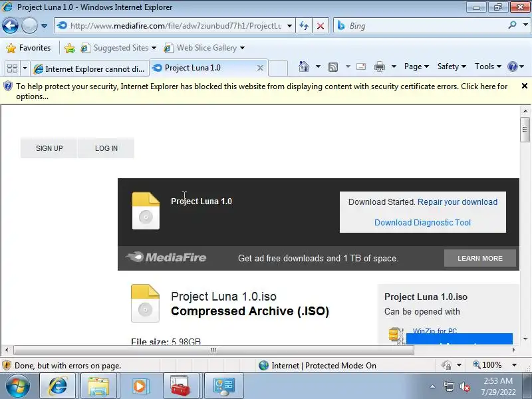Viewport: 532px width, 399px height.
Task: Click the scroll right arrow
Action: [x=513, y=350]
